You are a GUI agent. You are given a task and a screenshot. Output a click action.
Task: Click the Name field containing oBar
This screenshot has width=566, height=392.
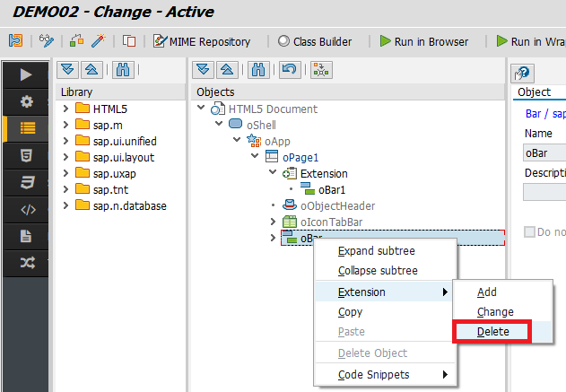click(x=544, y=152)
